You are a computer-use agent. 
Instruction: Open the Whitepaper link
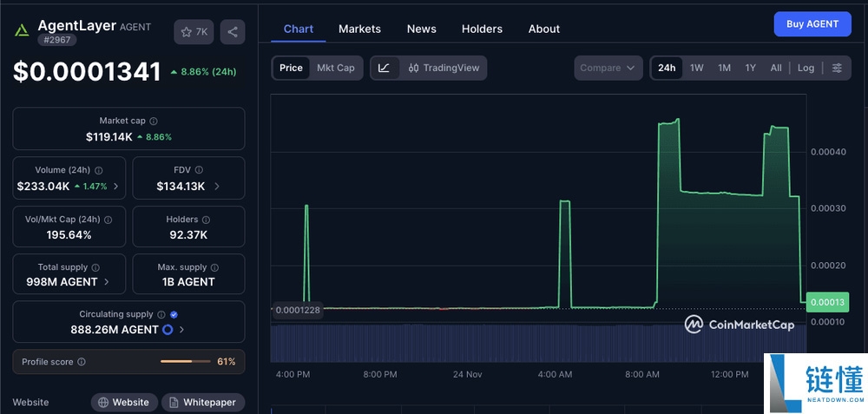click(x=204, y=403)
